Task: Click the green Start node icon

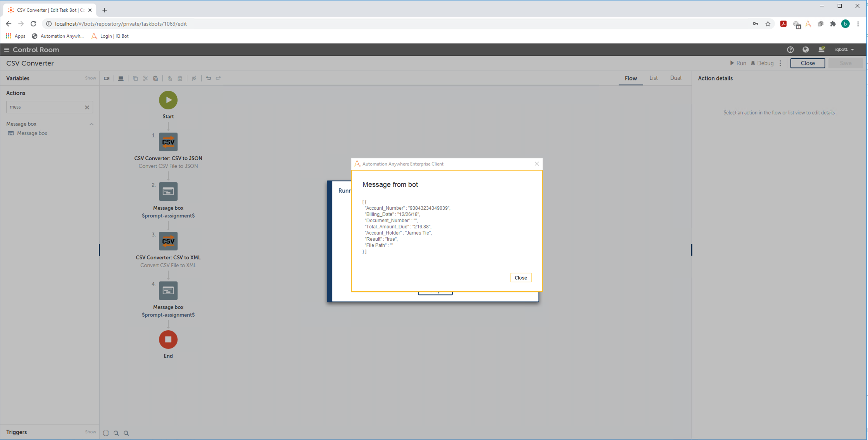Action: click(168, 100)
